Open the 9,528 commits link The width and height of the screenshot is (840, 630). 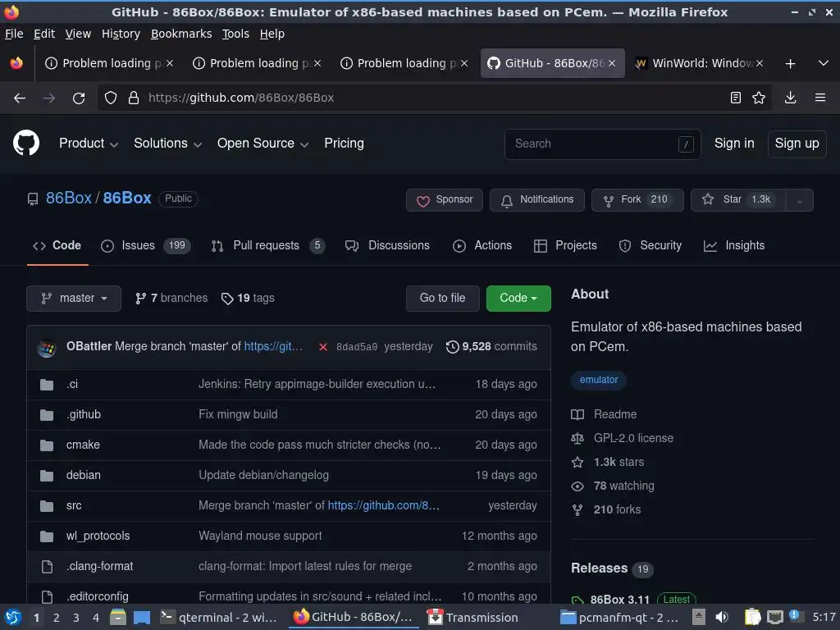coord(491,347)
